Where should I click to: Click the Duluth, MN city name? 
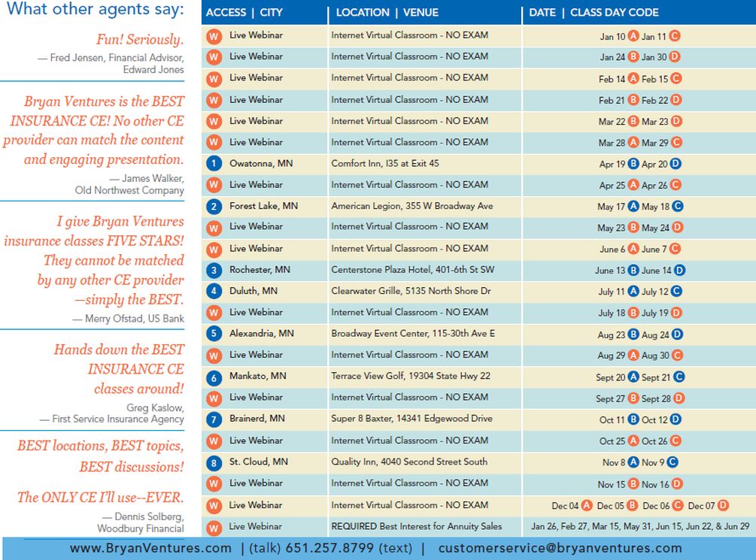pos(254,291)
